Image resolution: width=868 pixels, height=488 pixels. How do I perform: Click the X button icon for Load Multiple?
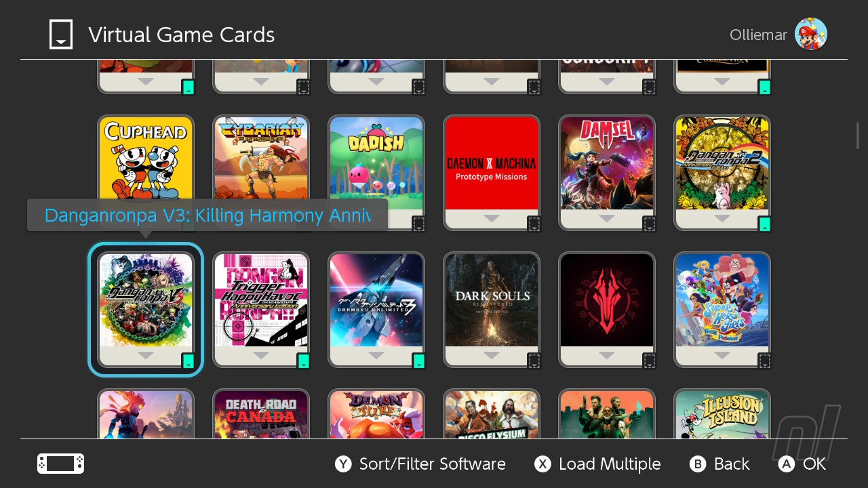(542, 464)
